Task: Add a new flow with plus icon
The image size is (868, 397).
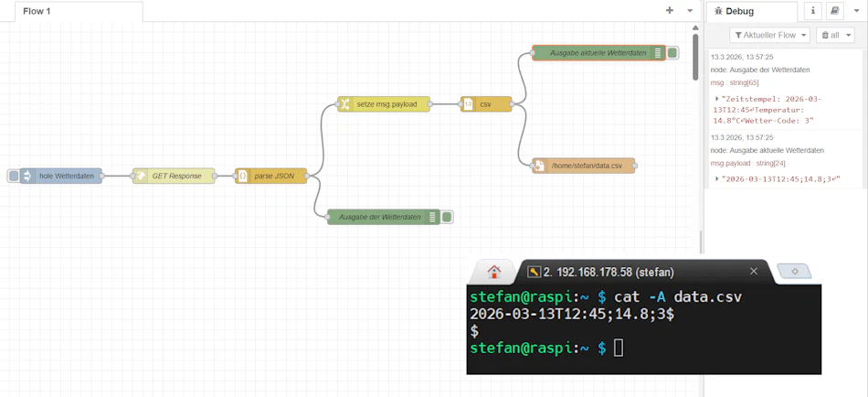Action: coord(669,11)
